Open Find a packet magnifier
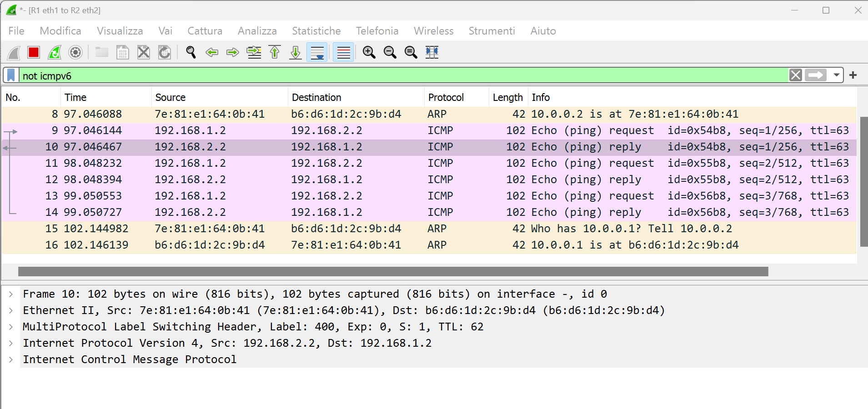Viewport: 868px width, 409px height. coord(191,52)
